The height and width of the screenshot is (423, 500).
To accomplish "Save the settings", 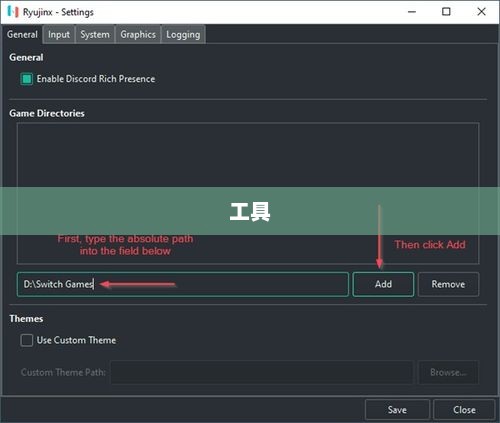I will click(x=397, y=410).
